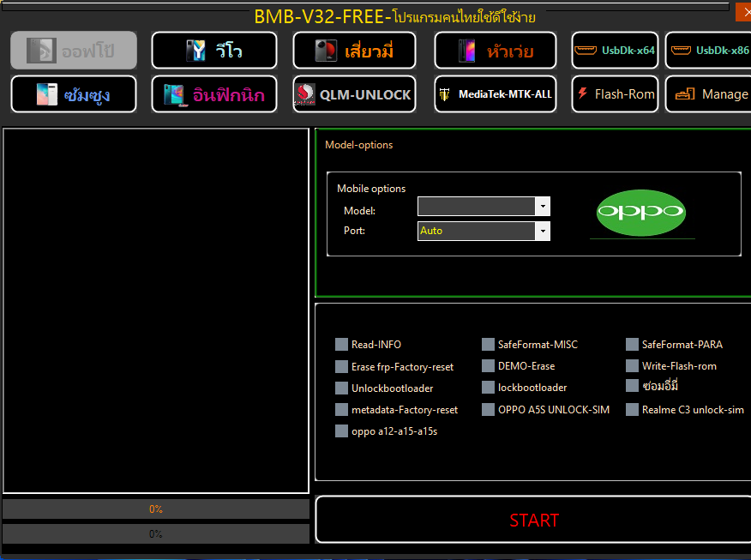This screenshot has width=751, height=560.
Task: Click the Model combo box field
Action: (x=484, y=207)
